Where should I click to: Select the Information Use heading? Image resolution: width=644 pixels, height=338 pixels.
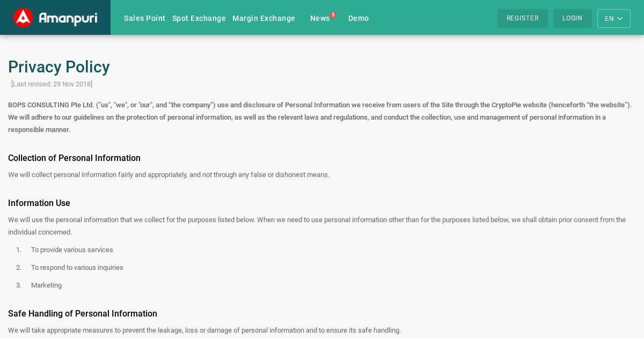pos(39,203)
